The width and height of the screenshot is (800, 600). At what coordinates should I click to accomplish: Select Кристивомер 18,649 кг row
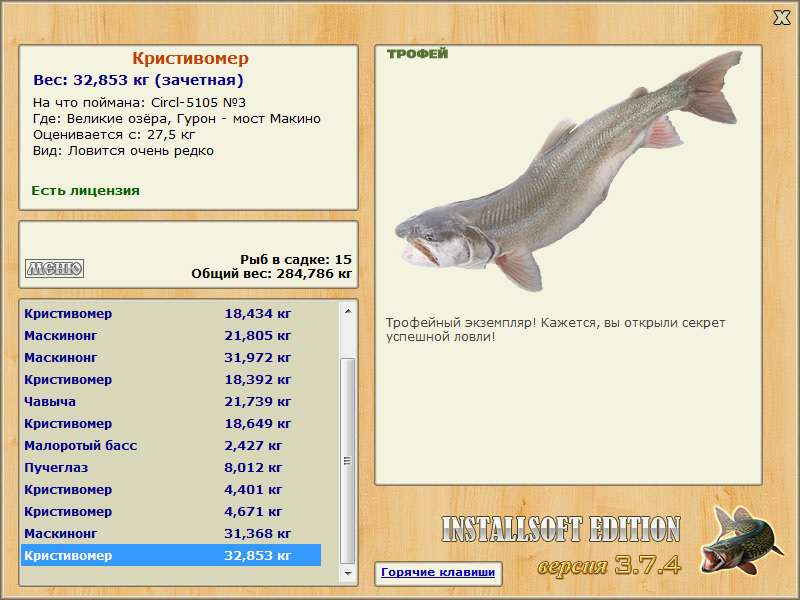point(171,423)
